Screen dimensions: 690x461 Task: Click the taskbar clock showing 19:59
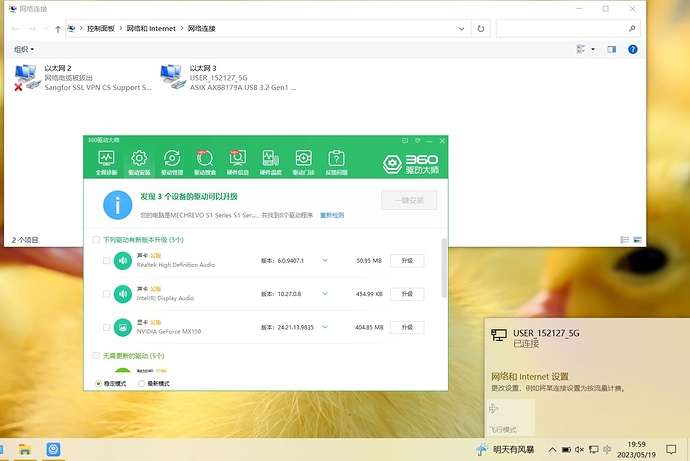coord(636,450)
